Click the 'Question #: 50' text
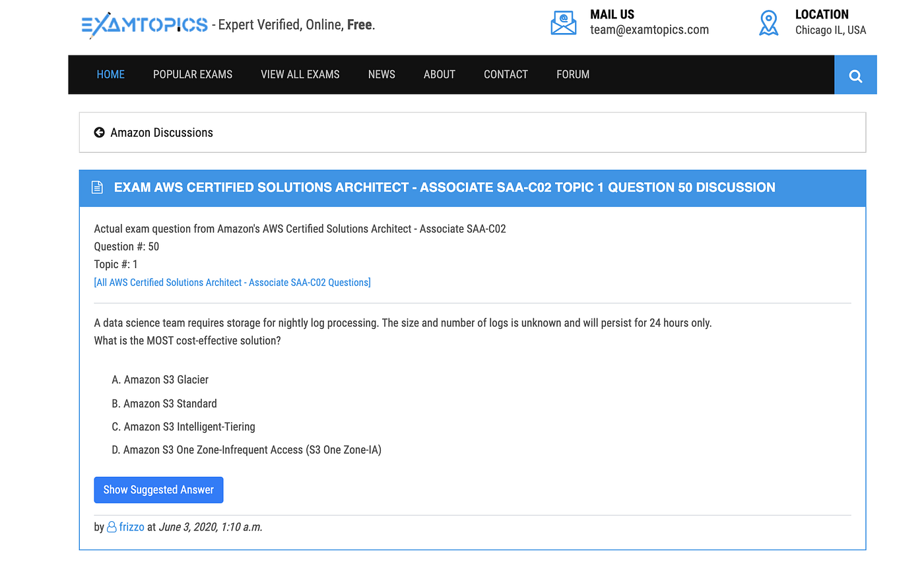924x570 pixels. pos(127,247)
